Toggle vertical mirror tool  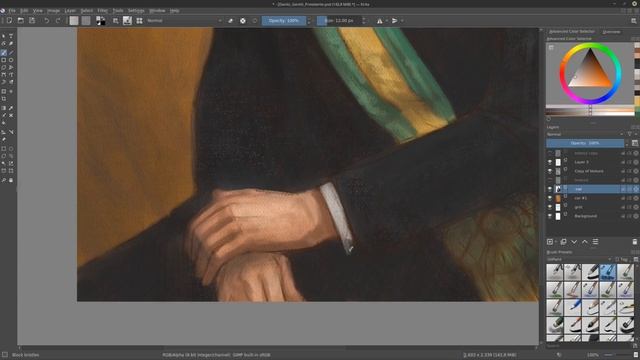pos(395,20)
